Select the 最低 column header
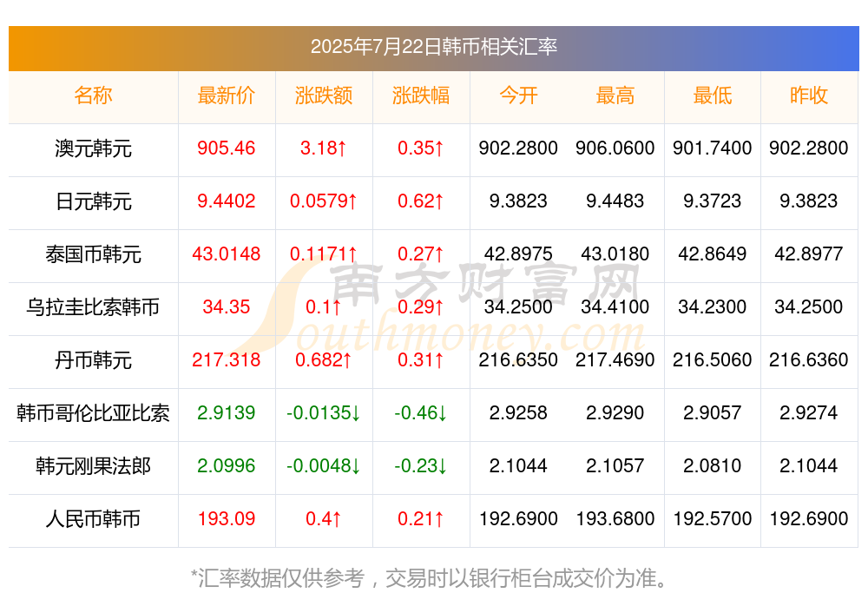 (x=713, y=96)
